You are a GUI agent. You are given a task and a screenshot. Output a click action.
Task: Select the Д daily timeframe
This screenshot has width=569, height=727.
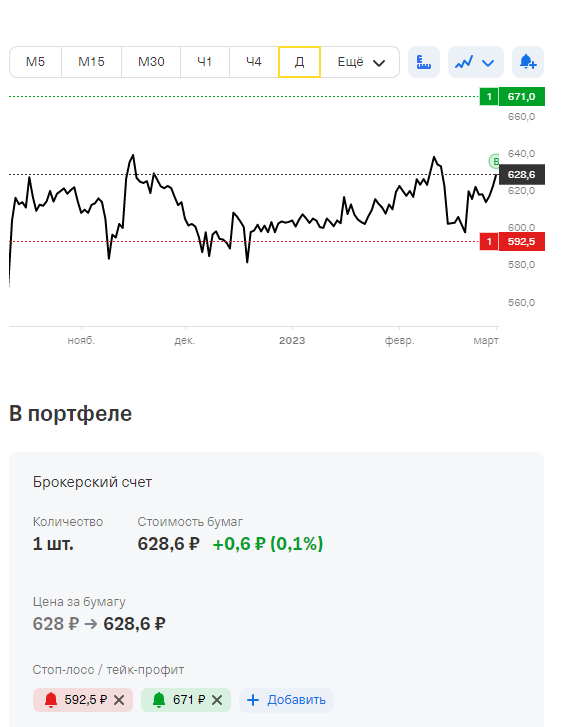299,62
